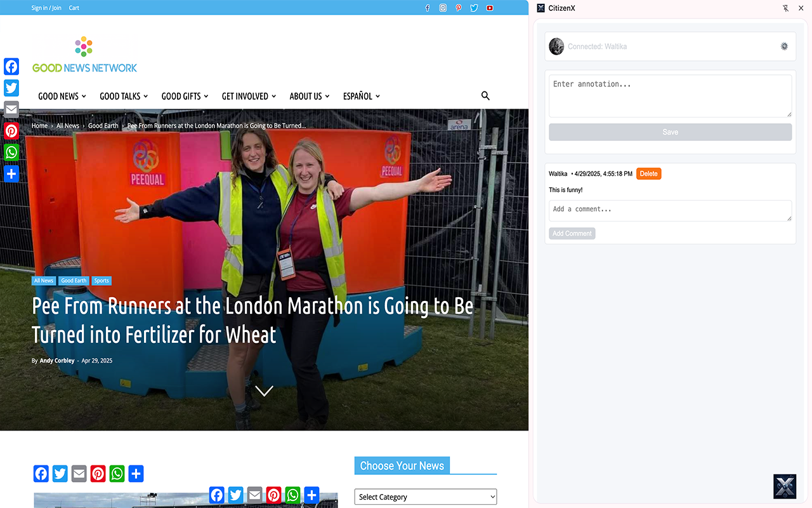Expand the ESPAÑOL menu
Image resolution: width=812 pixels, height=508 pixels.
pyautogui.click(x=362, y=96)
